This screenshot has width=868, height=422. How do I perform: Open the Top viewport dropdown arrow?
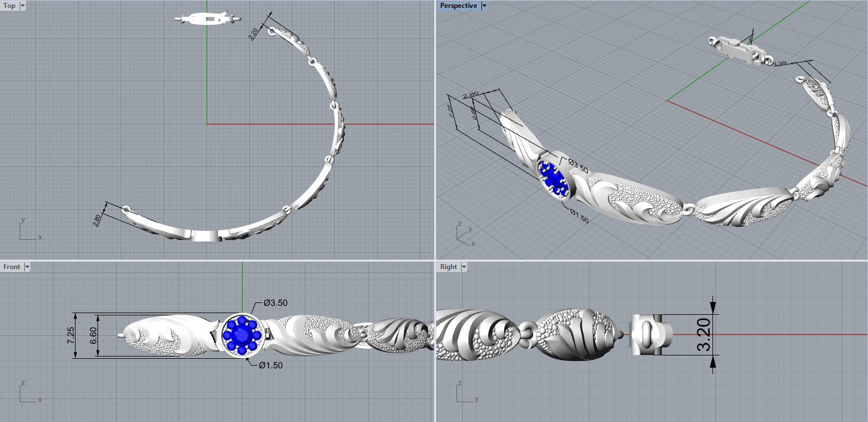click(x=22, y=6)
